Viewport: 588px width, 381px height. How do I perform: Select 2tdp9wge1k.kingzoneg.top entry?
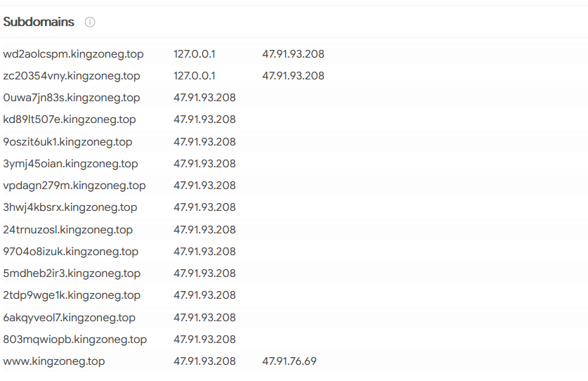(x=72, y=295)
